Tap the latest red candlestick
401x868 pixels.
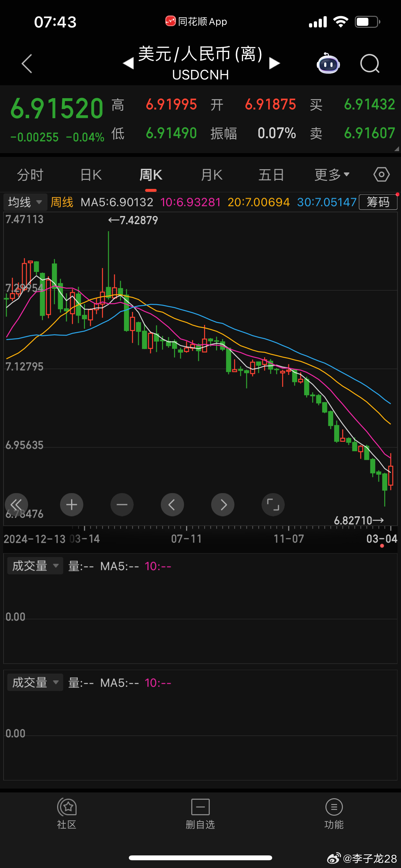click(x=391, y=475)
